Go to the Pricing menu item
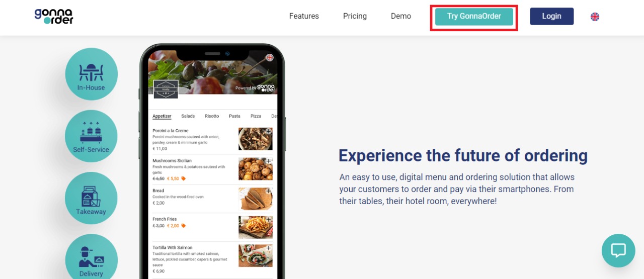This screenshot has width=644, height=279. [x=355, y=16]
